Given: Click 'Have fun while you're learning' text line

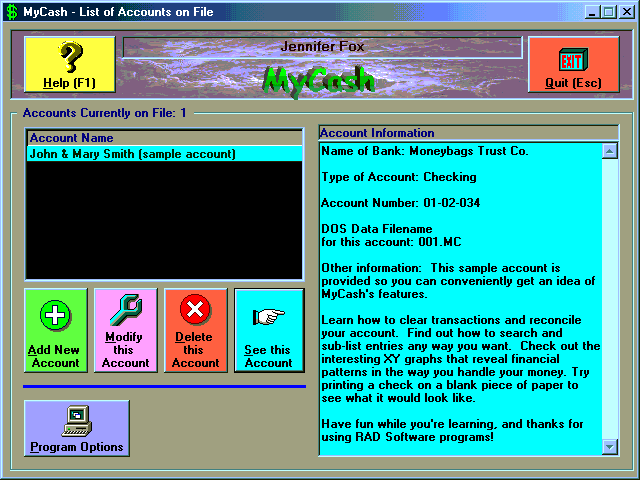Looking at the screenshot, I should coord(452,424).
